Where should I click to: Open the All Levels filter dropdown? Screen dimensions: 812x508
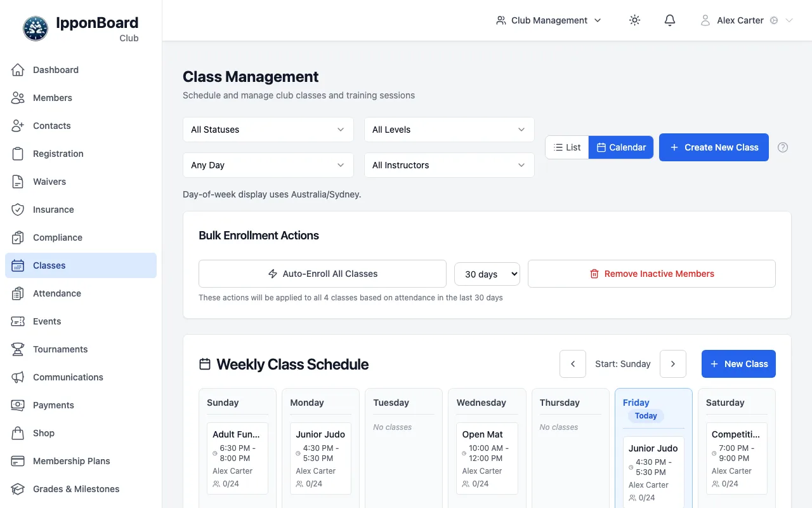449,130
